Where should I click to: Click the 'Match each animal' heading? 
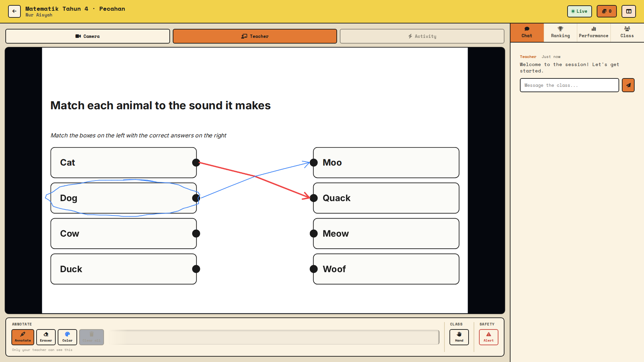pos(160,105)
